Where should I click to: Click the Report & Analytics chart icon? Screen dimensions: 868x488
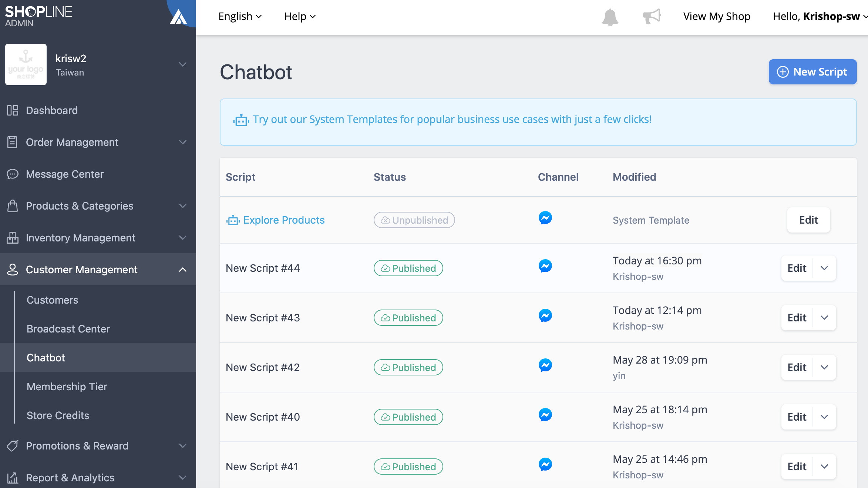(x=13, y=478)
